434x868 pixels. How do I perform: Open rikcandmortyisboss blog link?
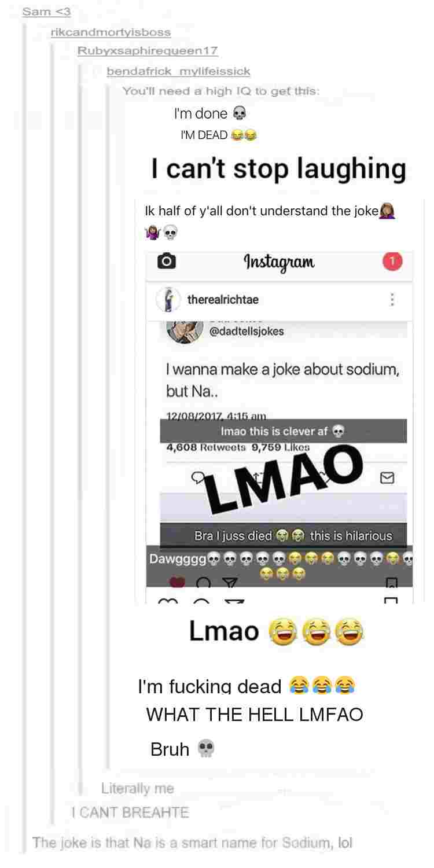point(111,32)
